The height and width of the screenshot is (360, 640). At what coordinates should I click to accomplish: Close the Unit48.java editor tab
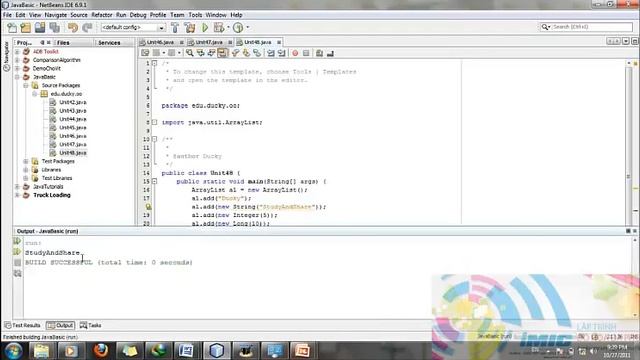tap(279, 42)
